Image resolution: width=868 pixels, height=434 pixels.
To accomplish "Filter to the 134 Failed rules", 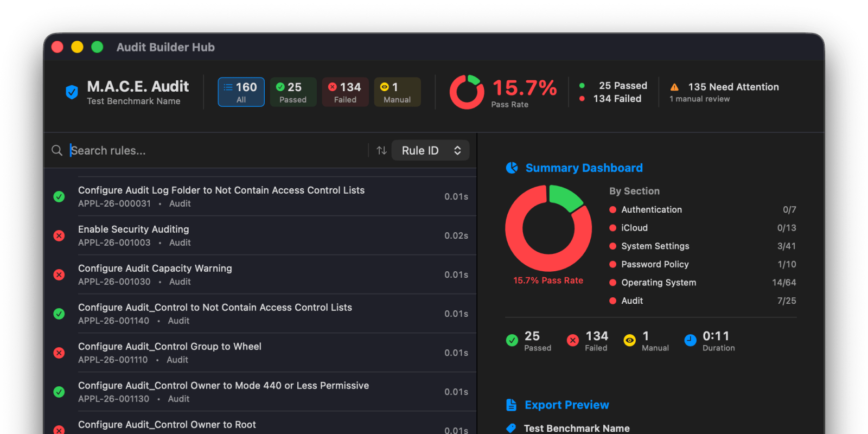I will click(x=345, y=92).
